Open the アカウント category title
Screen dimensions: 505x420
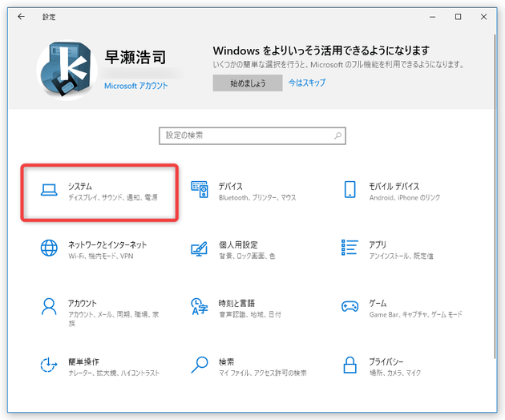[x=82, y=303]
